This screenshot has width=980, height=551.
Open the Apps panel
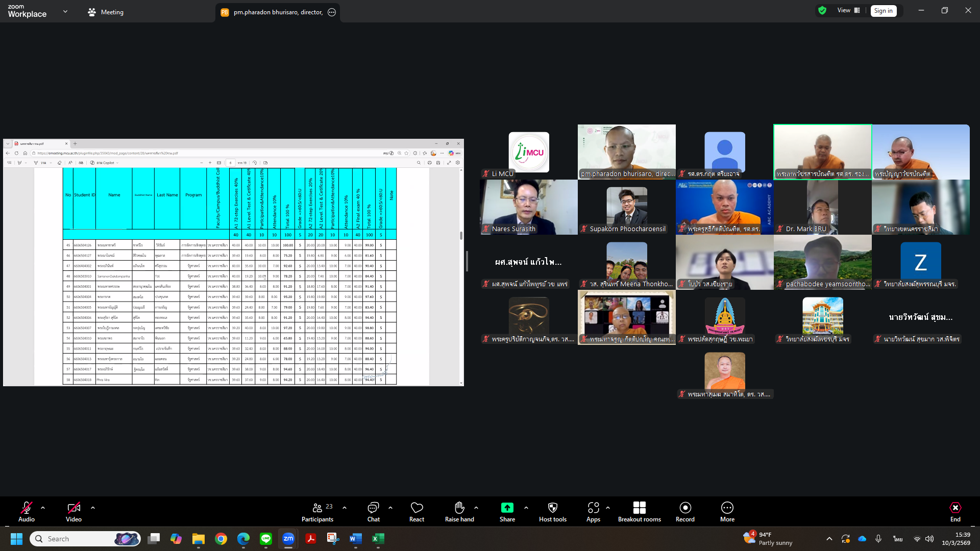(593, 512)
